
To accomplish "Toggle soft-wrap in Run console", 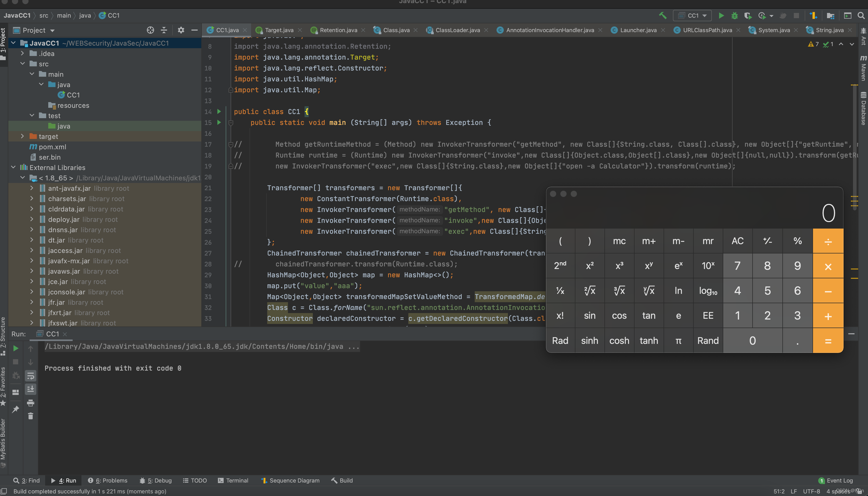I will tap(30, 376).
